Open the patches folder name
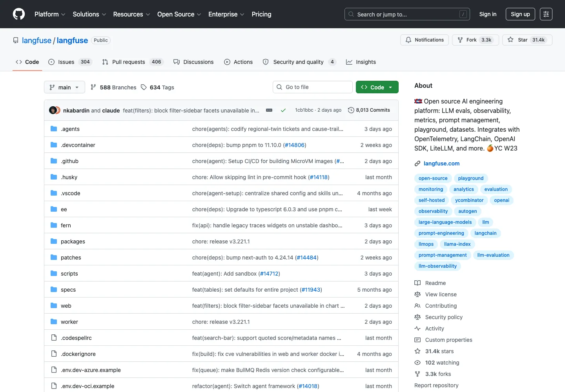Viewport: 565px width, 392px height. click(x=71, y=258)
